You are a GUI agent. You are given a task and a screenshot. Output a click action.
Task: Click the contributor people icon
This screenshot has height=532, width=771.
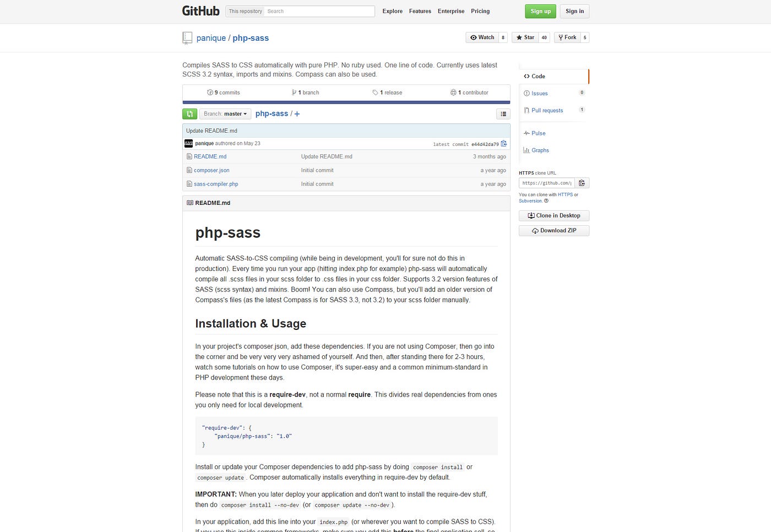coord(453,93)
